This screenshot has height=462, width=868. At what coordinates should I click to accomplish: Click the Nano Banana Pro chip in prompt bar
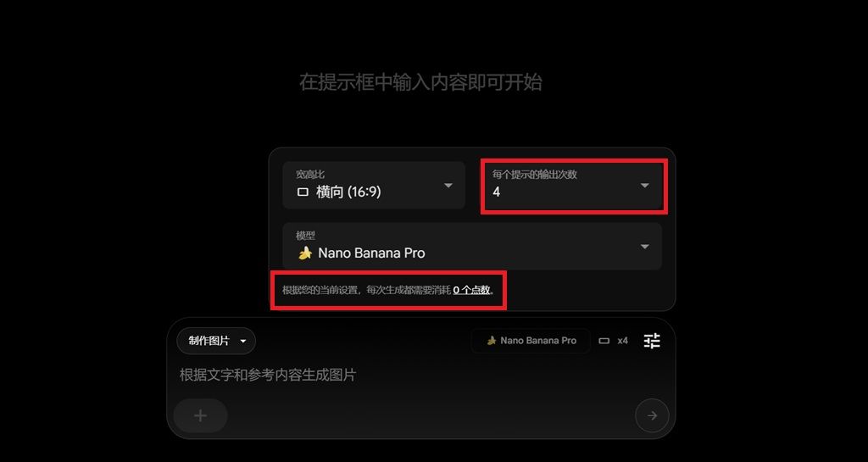[x=531, y=341]
